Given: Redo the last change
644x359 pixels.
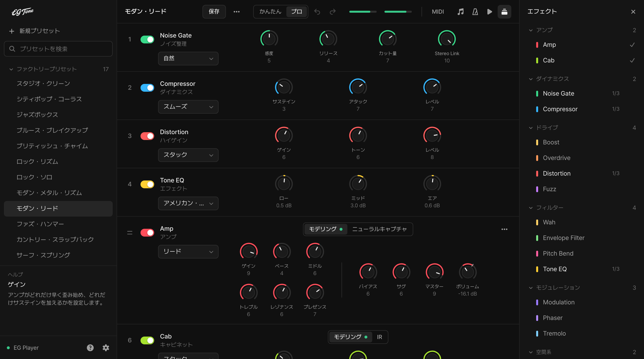Looking at the screenshot, I should [x=332, y=11].
